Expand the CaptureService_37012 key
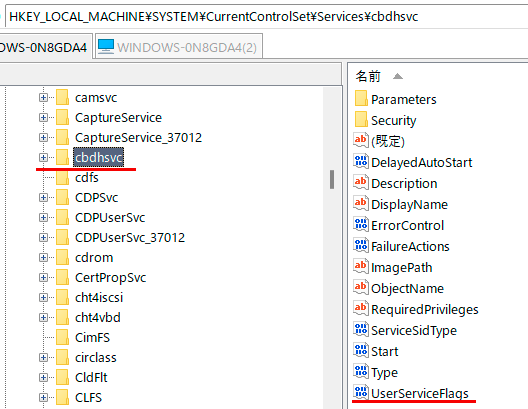 pyautogui.click(x=43, y=137)
